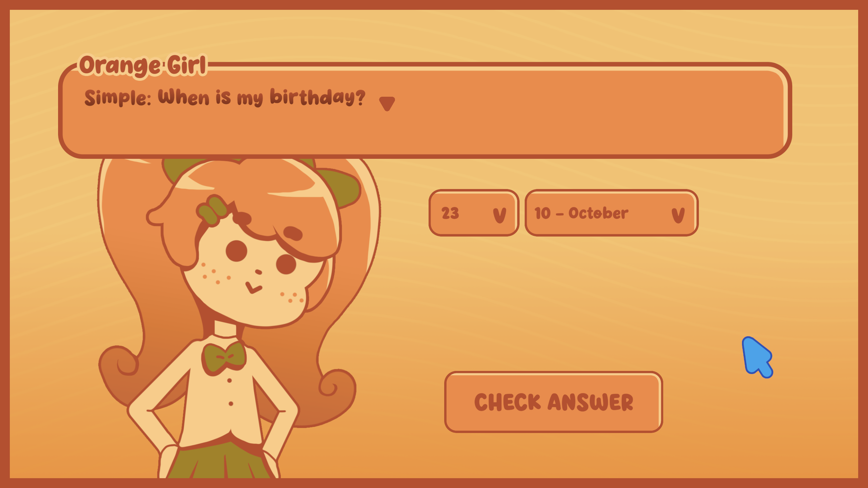Open the month dropdown showing 10 – October
Image resolution: width=868 pixels, height=488 pixels.
pyautogui.click(x=611, y=213)
